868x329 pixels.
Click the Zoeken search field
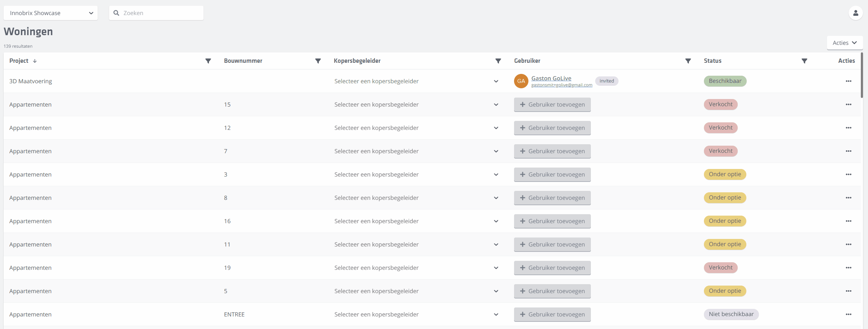coord(160,13)
